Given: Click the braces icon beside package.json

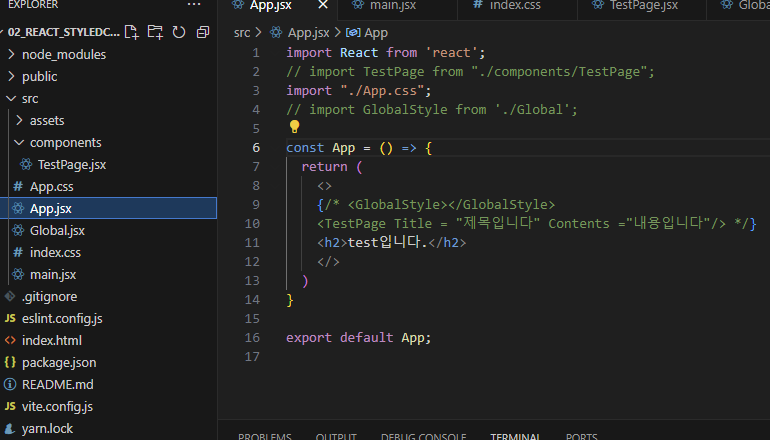Looking at the screenshot, I should pos(10,362).
